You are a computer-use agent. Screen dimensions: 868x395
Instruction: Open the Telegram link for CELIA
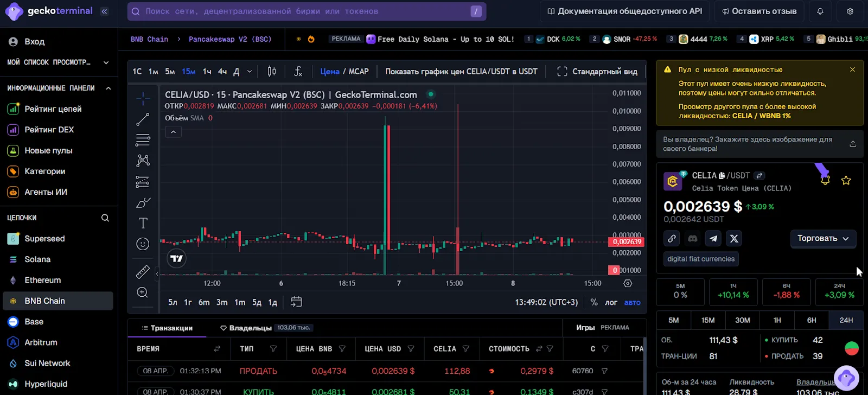click(713, 238)
